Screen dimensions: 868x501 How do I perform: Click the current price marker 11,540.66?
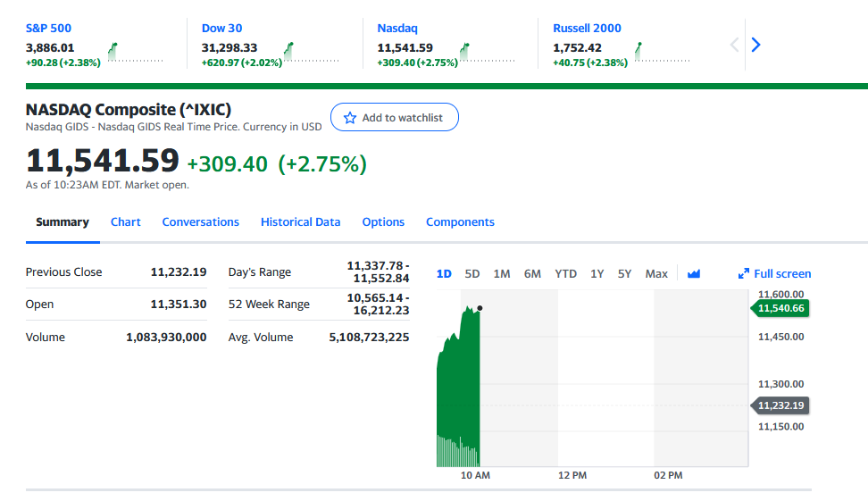tap(780, 308)
